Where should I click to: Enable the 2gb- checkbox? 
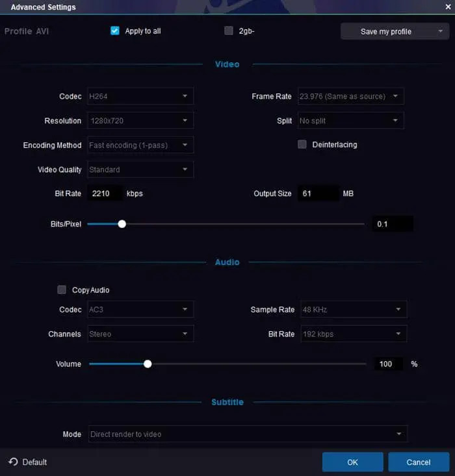tap(228, 31)
